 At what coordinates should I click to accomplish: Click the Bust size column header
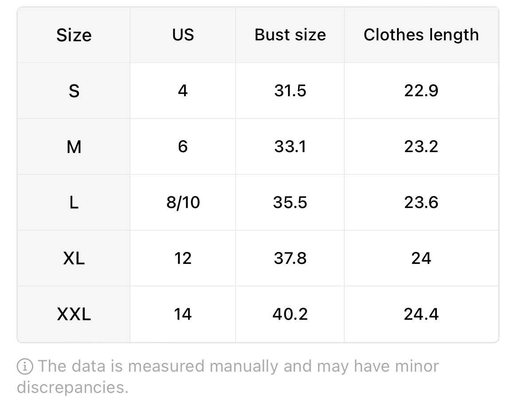coord(290,35)
